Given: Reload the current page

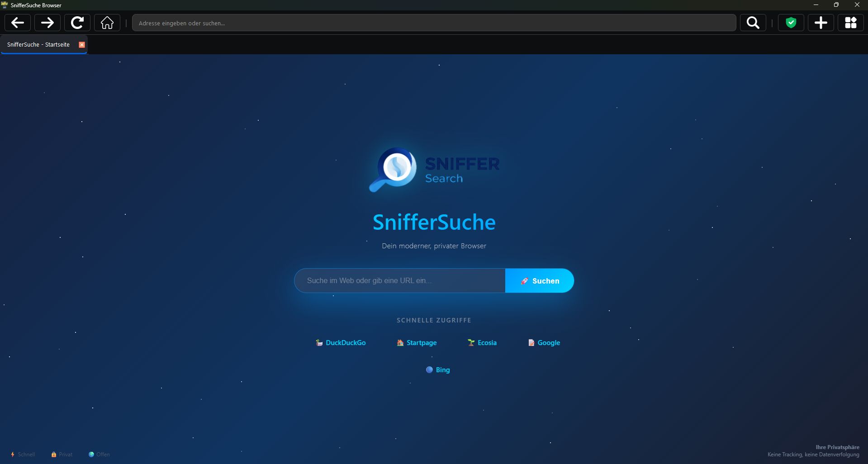Looking at the screenshot, I should pos(77,23).
